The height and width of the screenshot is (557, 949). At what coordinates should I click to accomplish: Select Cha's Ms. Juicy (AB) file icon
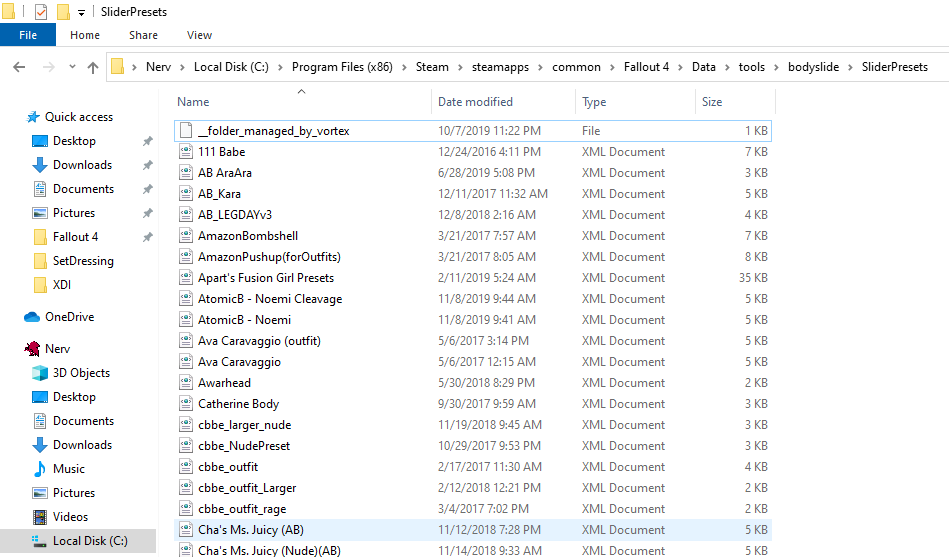point(186,530)
